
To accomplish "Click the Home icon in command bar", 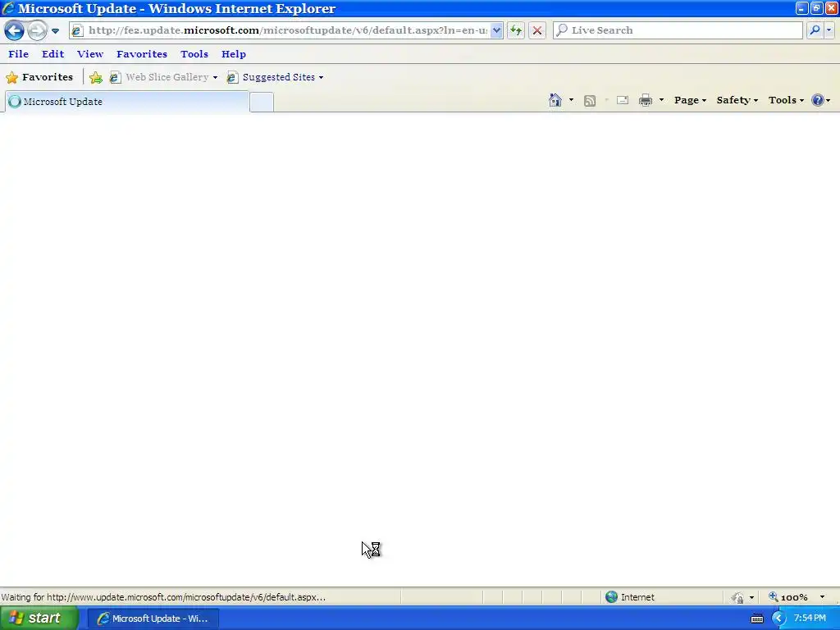I will click(555, 100).
